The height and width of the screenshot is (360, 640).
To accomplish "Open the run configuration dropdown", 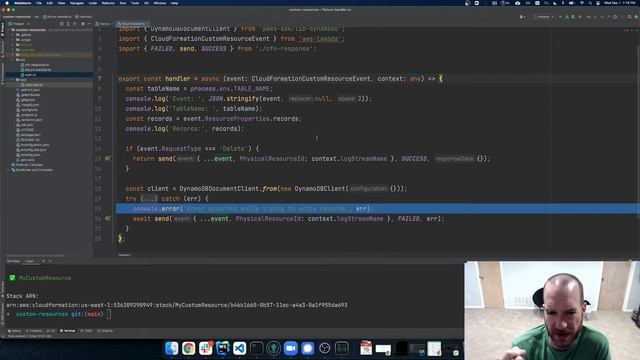I will [545, 17].
